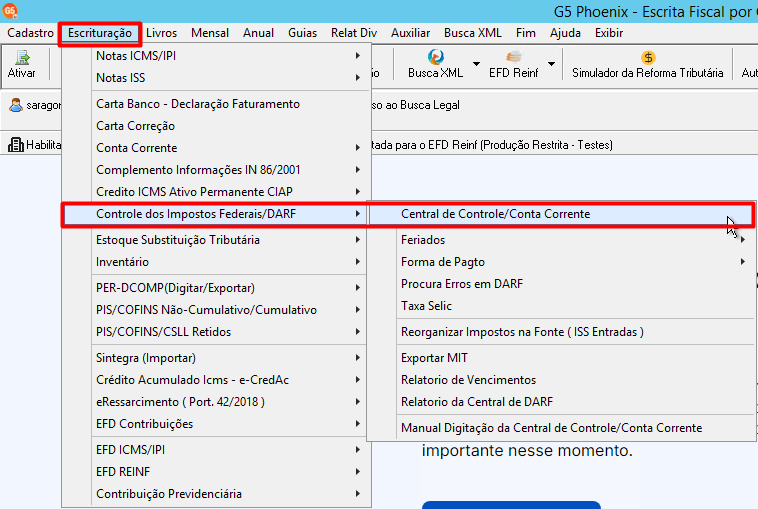Open the EFD Contribuições submenu
The height and width of the screenshot is (509, 758).
pyautogui.click(x=216, y=423)
